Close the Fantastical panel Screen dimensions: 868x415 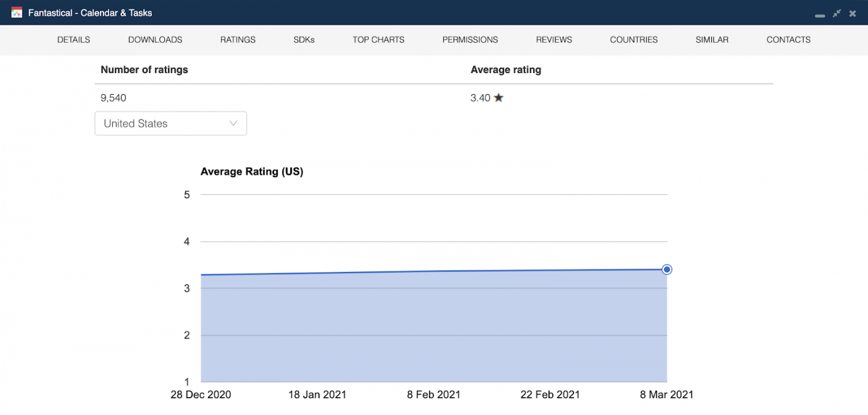(852, 13)
